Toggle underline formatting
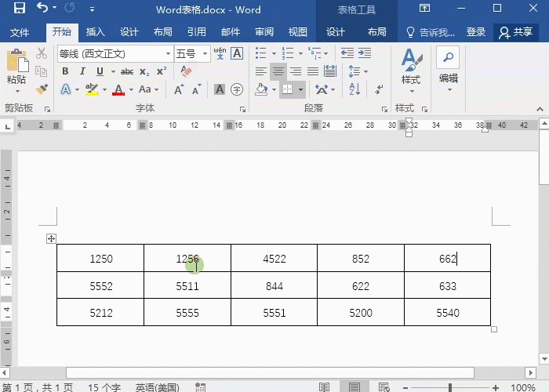549x392 pixels. 100,71
